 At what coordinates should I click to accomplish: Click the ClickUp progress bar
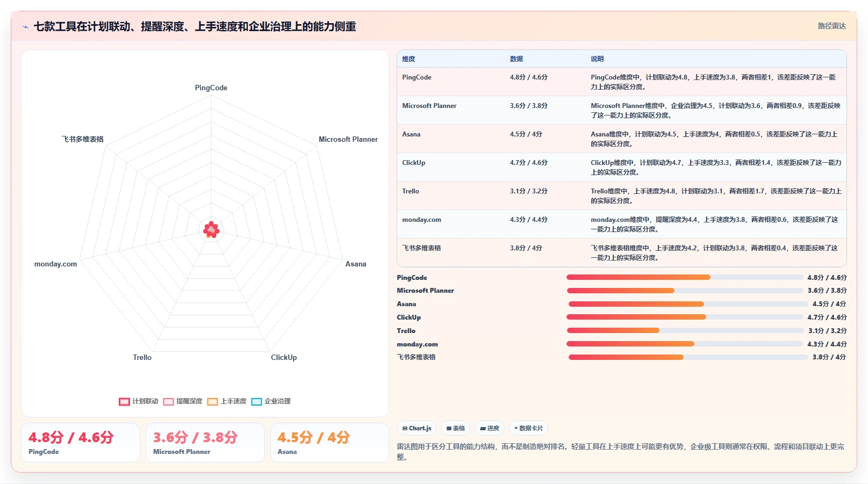pos(685,317)
